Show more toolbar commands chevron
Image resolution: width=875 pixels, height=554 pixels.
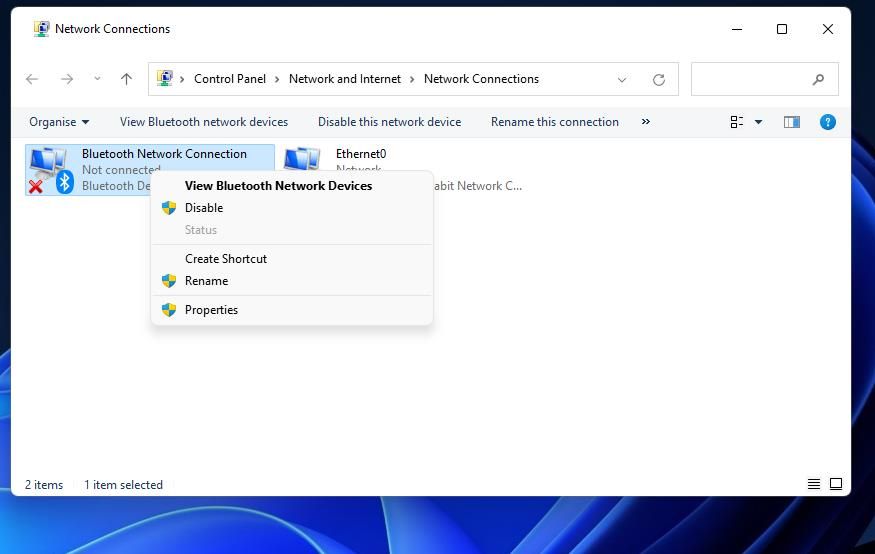(646, 122)
